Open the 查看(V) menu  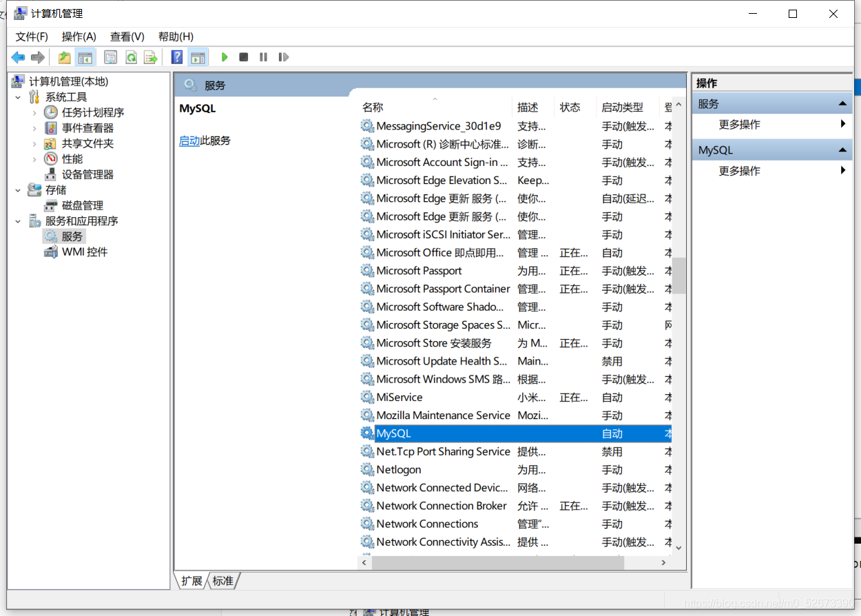coord(127,37)
